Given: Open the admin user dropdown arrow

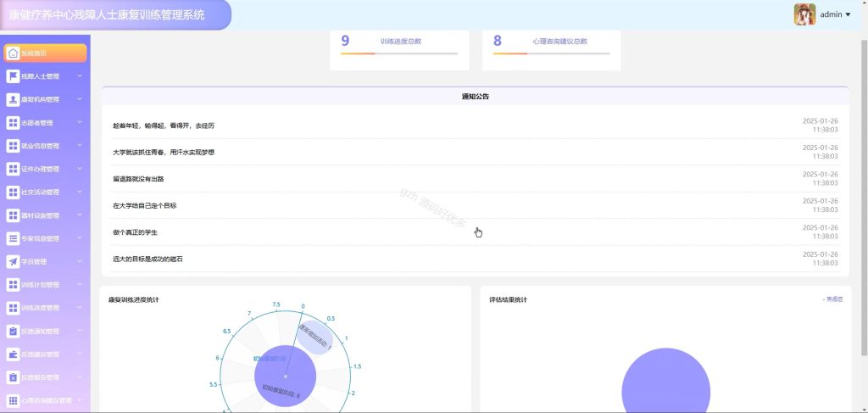Looking at the screenshot, I should (x=848, y=15).
